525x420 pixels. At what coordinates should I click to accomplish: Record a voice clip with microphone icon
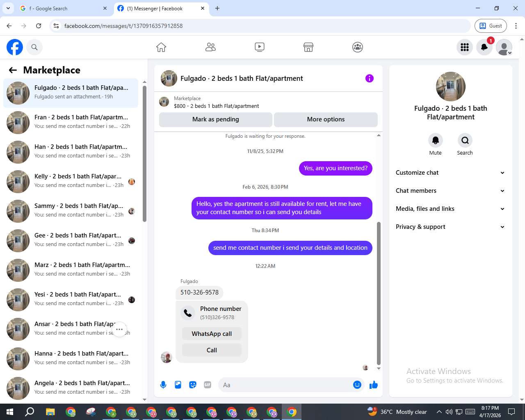click(163, 385)
